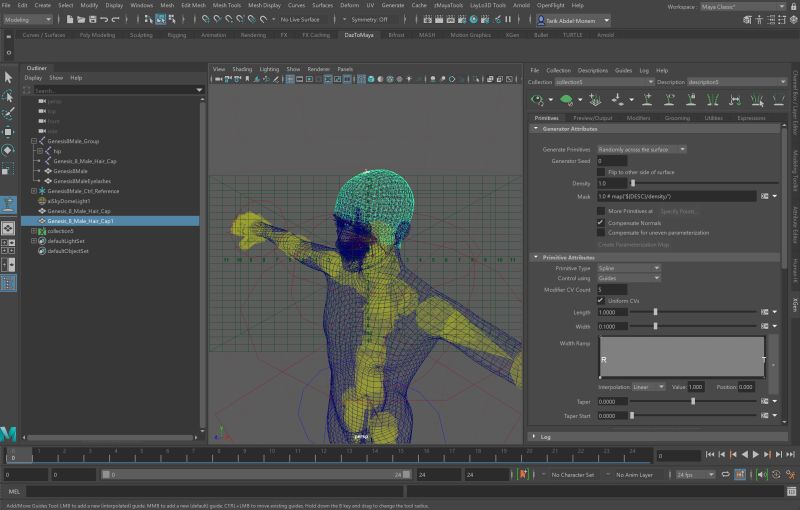Select the Move tool in toolbox
Screen dimensions: 800x510
coord(8,132)
